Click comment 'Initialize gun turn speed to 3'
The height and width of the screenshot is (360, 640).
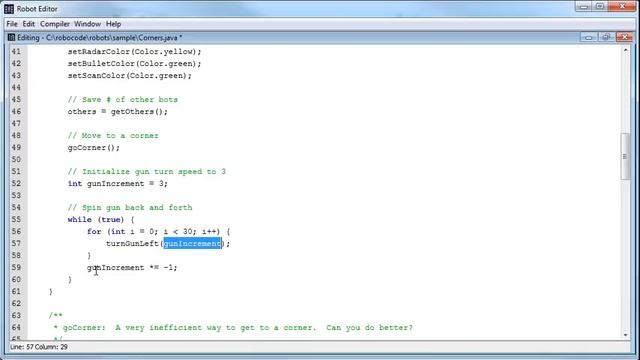coord(147,171)
